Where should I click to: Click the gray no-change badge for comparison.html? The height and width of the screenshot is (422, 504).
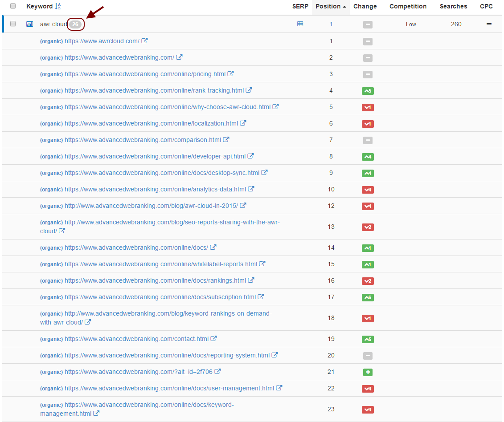click(x=368, y=140)
